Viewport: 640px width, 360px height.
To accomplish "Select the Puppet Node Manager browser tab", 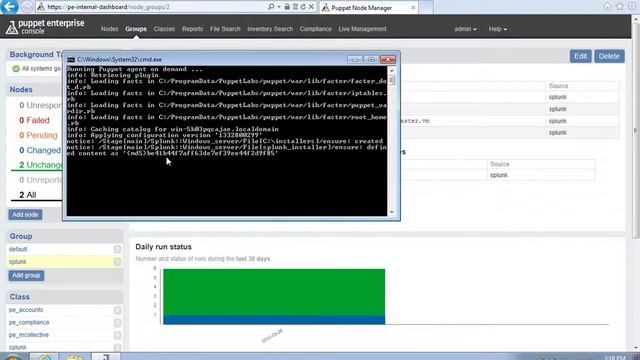I will point(368,7).
